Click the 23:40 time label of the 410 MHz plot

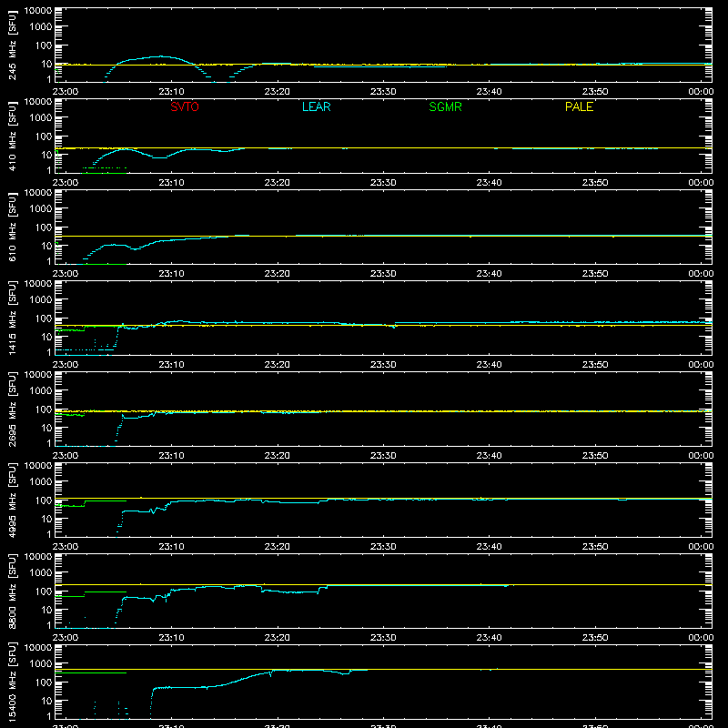pyautogui.click(x=489, y=183)
